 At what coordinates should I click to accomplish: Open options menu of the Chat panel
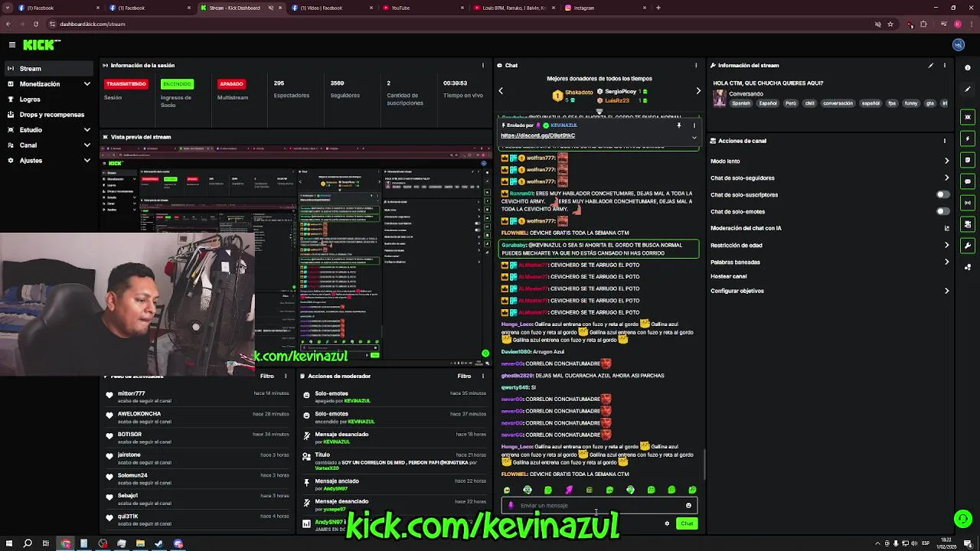click(x=696, y=66)
